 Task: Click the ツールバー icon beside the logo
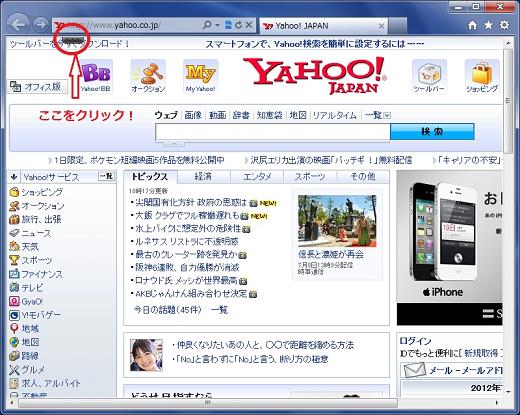coord(429,77)
